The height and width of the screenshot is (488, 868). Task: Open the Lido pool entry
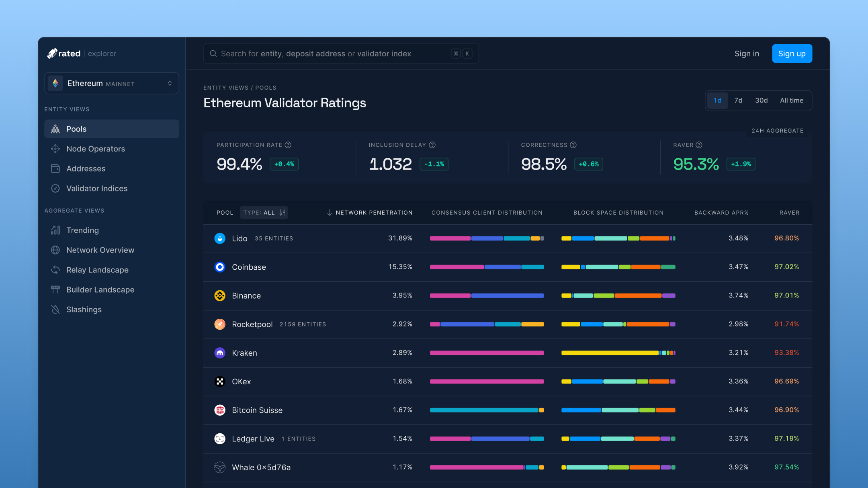tap(240, 238)
